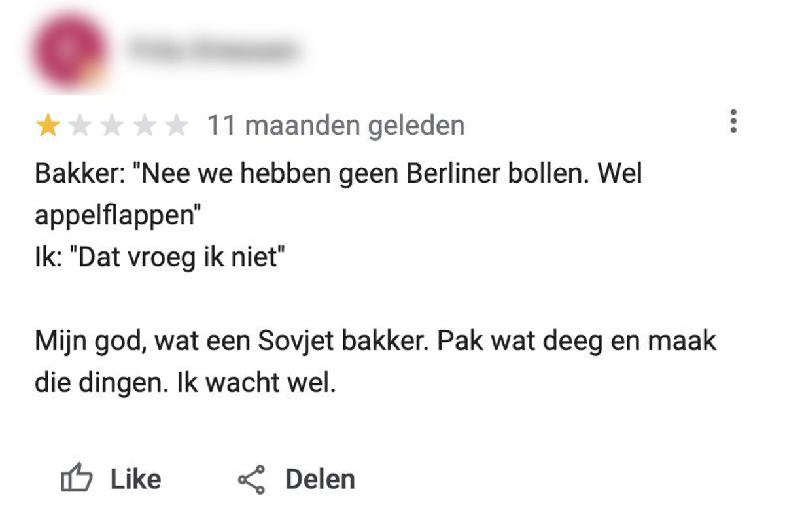
Task: Click the 'Delen' text label
Action: (x=320, y=480)
